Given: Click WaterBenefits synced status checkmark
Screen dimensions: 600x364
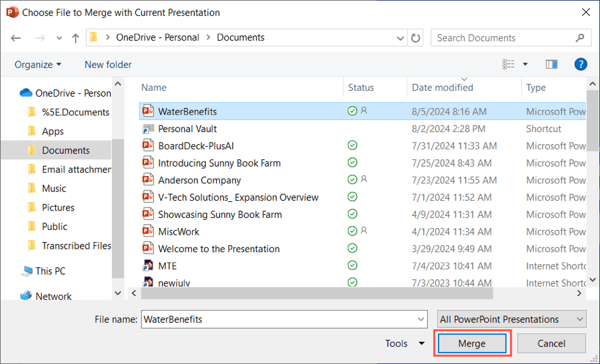Looking at the screenshot, I should pos(353,111).
